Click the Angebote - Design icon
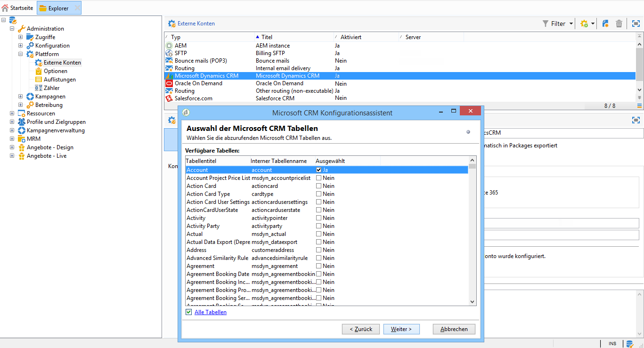The image size is (644, 348). 21,147
